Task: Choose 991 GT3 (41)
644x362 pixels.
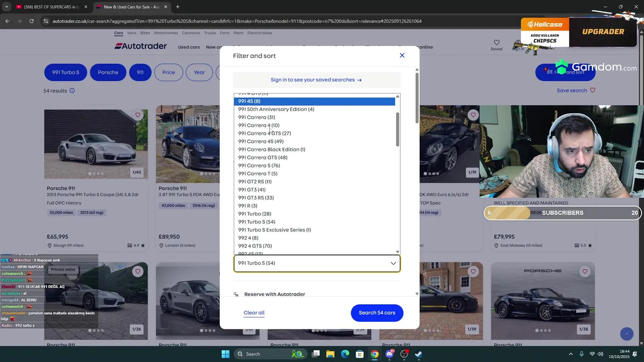Action: 314,190
